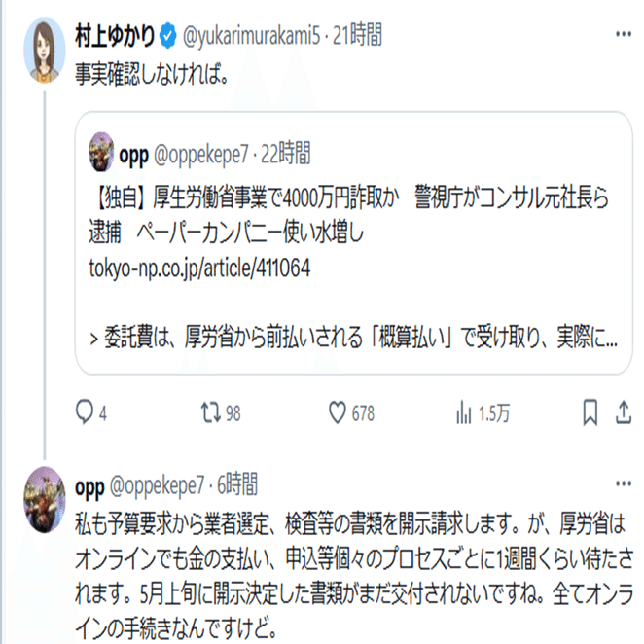The height and width of the screenshot is (644, 644).
Task: Click the verified badge beside 村上ゆかり
Action: pyautogui.click(x=168, y=36)
